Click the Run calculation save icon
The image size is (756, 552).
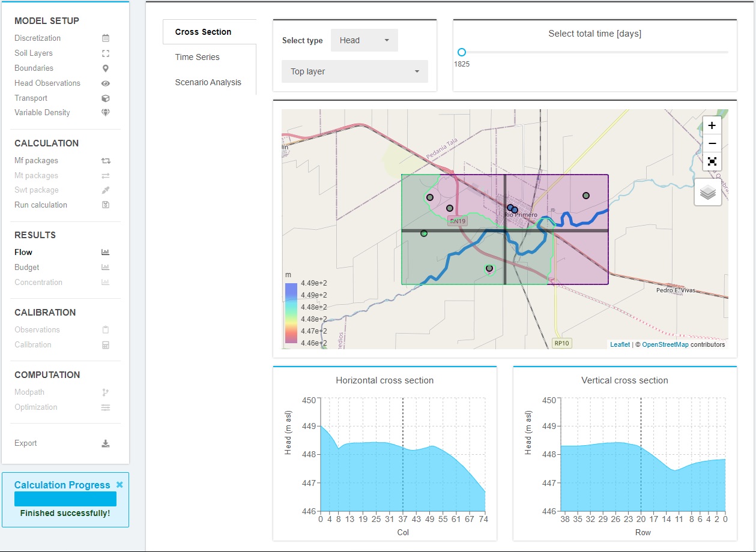pyautogui.click(x=106, y=205)
